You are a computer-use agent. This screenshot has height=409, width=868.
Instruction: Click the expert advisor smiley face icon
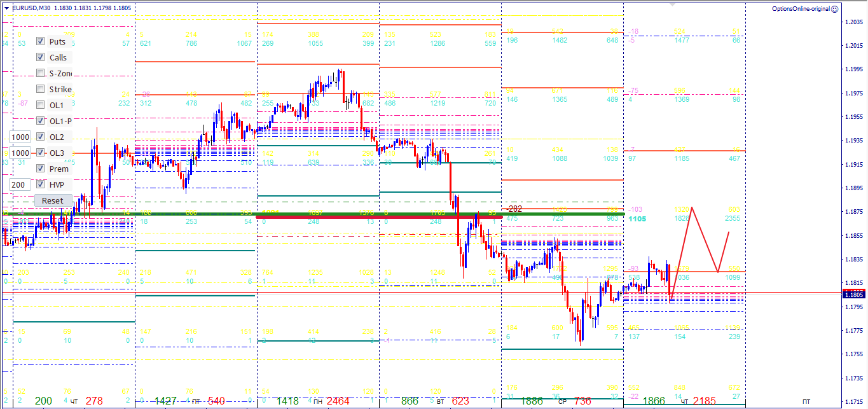(x=834, y=9)
